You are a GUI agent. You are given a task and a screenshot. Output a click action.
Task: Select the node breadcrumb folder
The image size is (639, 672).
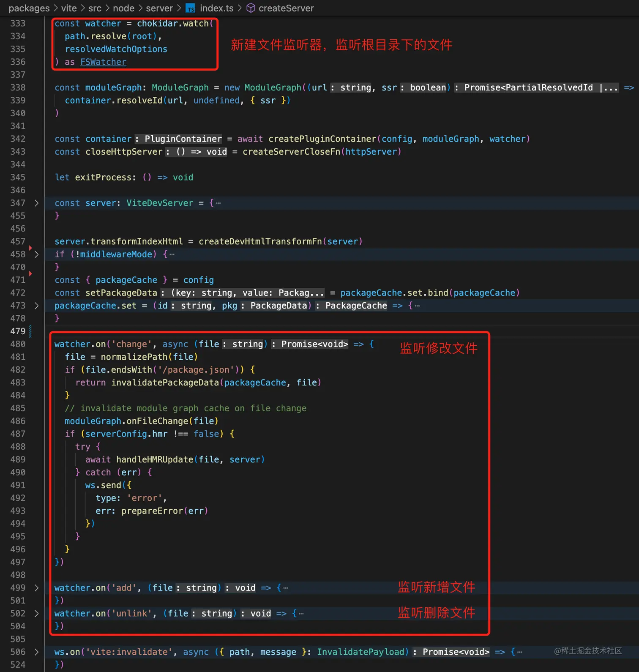[123, 8]
